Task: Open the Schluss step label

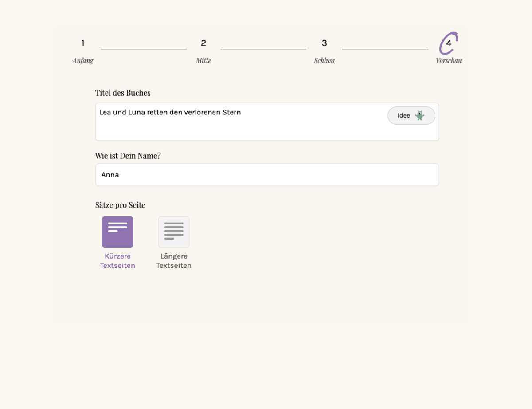Action: 325,61
